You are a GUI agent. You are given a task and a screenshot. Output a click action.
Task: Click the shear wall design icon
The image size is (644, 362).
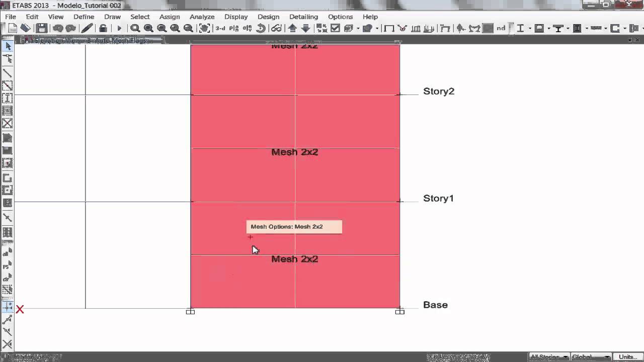pyautogui.click(x=615, y=29)
